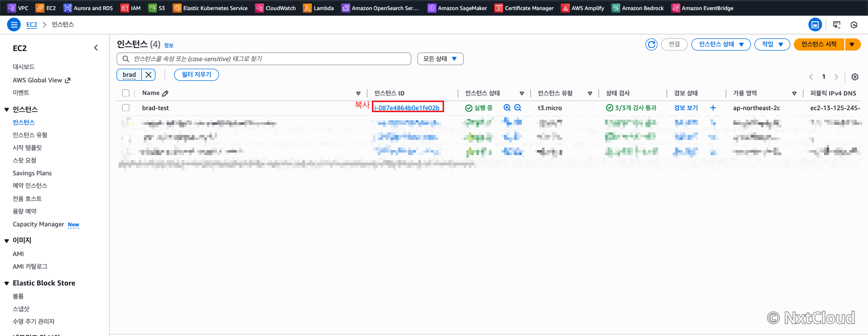Open the S3 service shortcut
The width and height of the screenshot is (868, 336).
pyautogui.click(x=156, y=8)
